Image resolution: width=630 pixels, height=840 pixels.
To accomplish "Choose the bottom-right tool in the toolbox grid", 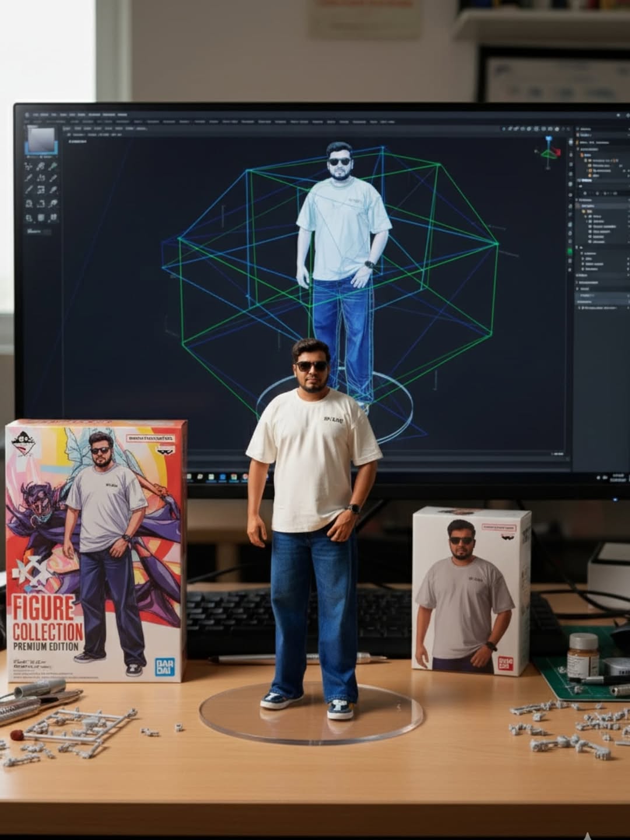I will (x=53, y=218).
